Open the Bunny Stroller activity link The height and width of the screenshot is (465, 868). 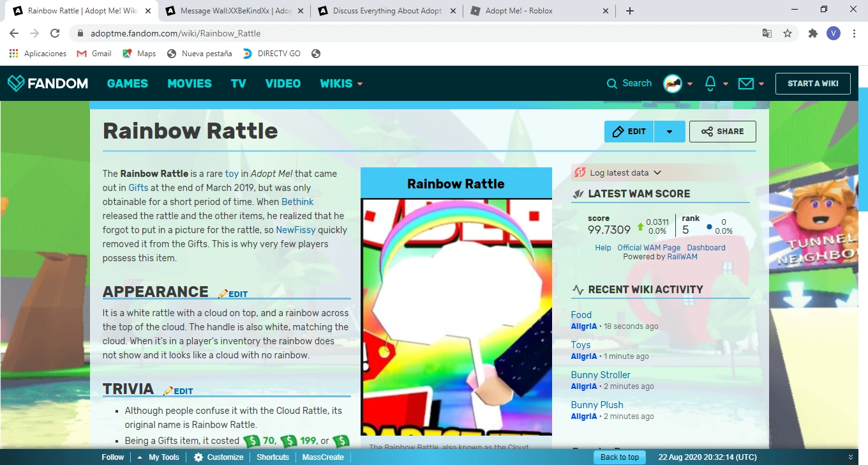(x=600, y=374)
